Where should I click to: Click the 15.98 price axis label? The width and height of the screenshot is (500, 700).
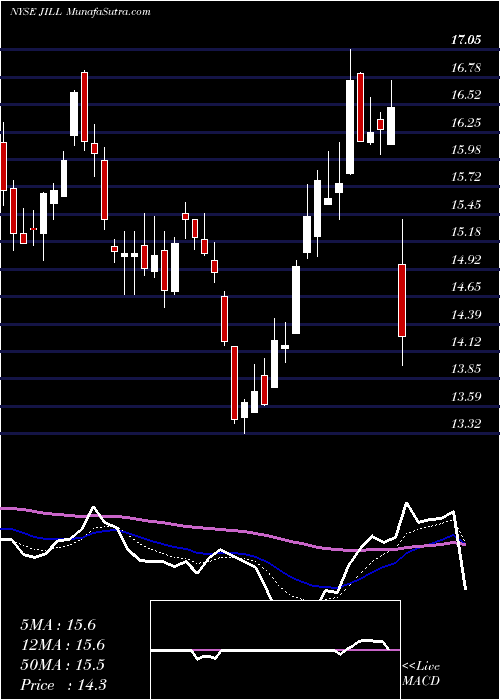pyautogui.click(x=466, y=150)
